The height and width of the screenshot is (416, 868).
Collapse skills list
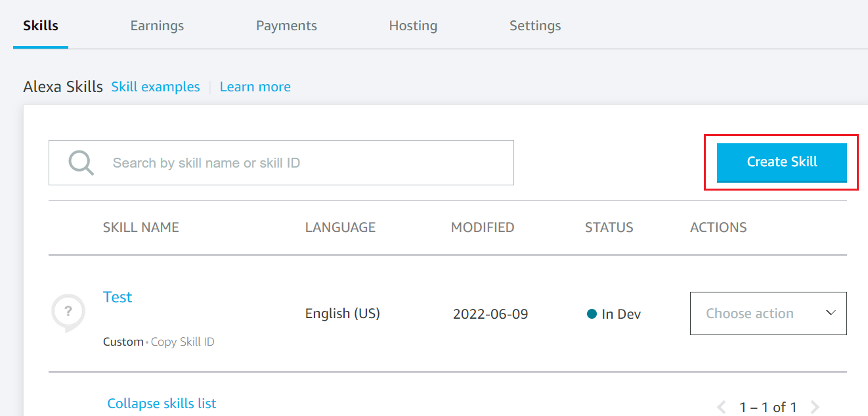tap(162, 404)
